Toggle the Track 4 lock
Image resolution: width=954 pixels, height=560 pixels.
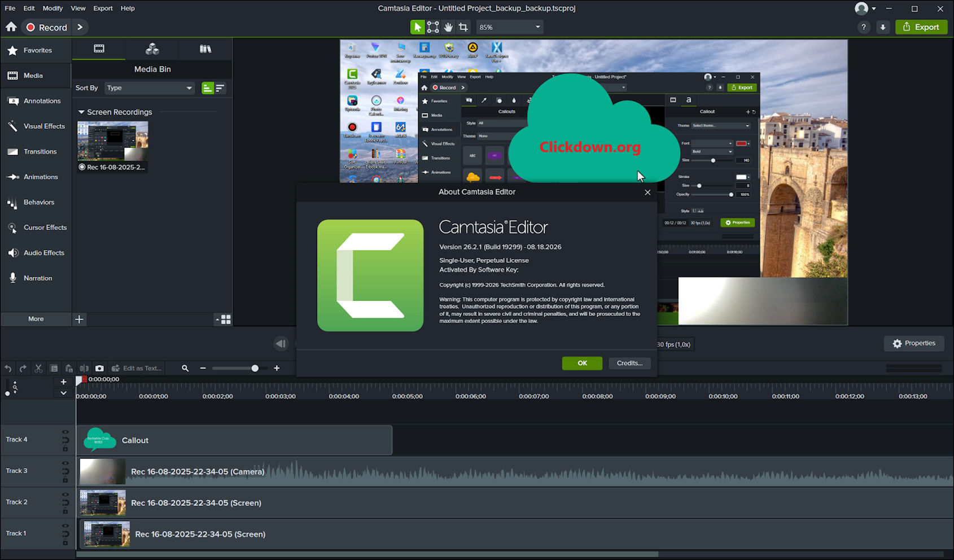[65, 449]
